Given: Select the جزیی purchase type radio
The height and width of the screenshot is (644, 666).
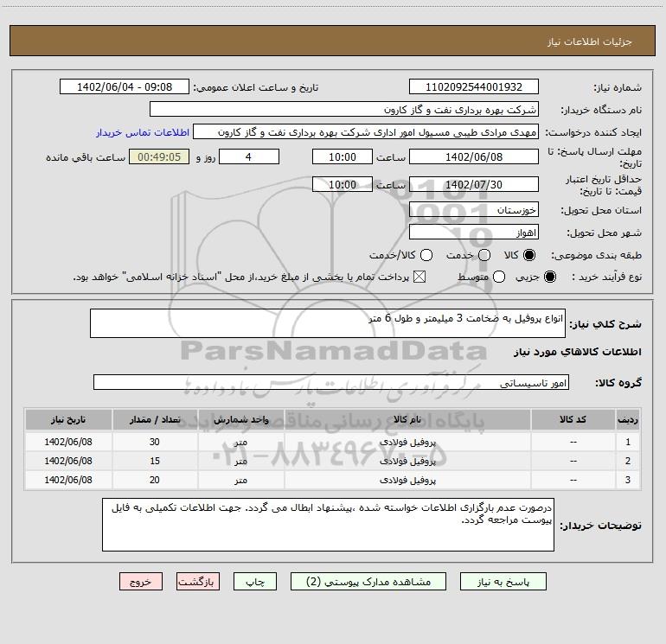Looking at the screenshot, I should 549,277.
